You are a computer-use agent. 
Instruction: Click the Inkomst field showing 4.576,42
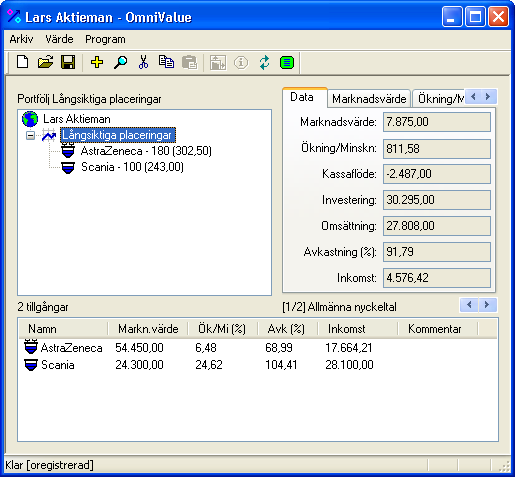pos(437,278)
